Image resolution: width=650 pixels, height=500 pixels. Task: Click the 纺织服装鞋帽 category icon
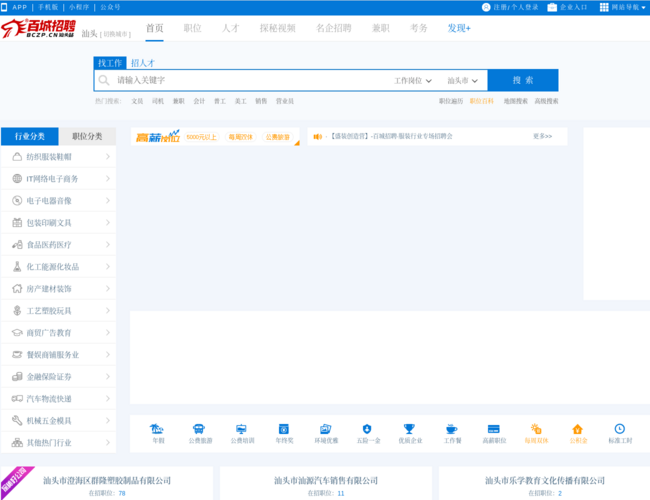(x=17, y=157)
